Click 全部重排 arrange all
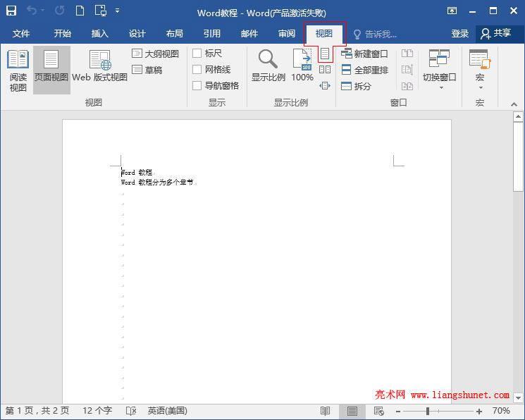This screenshot has width=525, height=420. pos(364,70)
